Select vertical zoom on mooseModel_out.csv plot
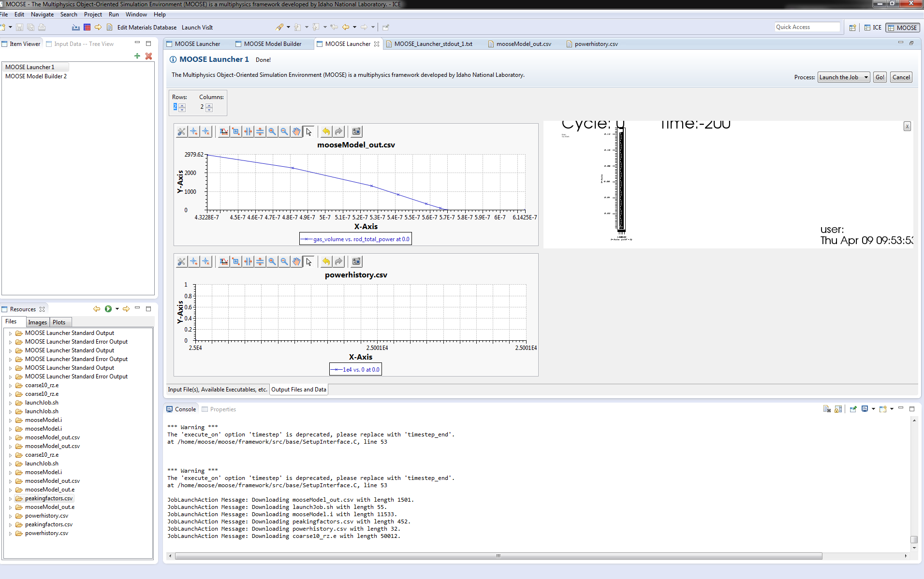Viewport: 924px width, 579px height. click(260, 131)
